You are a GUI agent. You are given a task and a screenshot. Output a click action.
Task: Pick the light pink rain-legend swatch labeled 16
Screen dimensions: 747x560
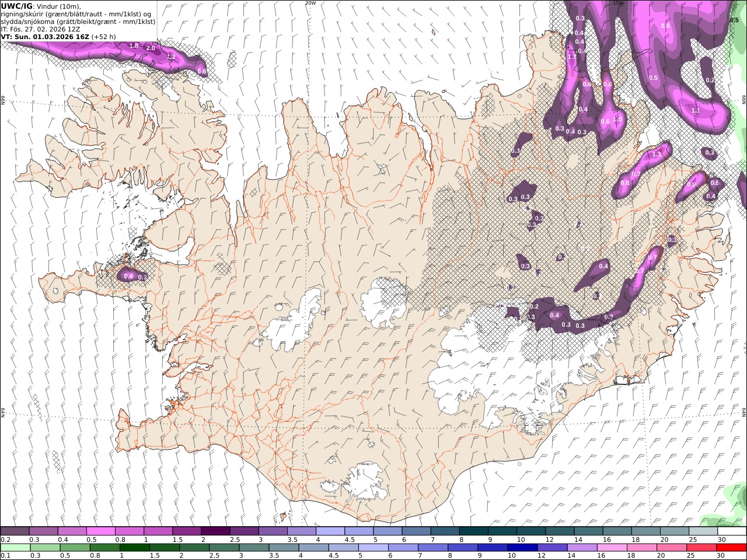[612, 548]
